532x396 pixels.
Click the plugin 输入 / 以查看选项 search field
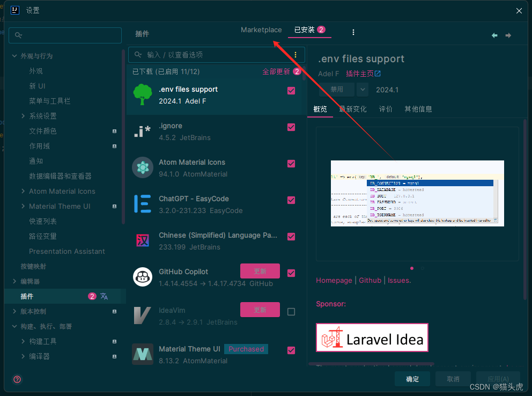pyautogui.click(x=217, y=55)
